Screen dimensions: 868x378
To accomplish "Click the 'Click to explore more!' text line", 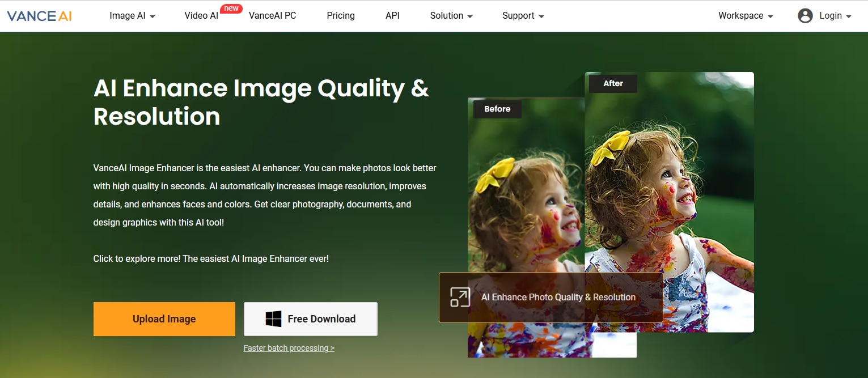I will coord(211,258).
